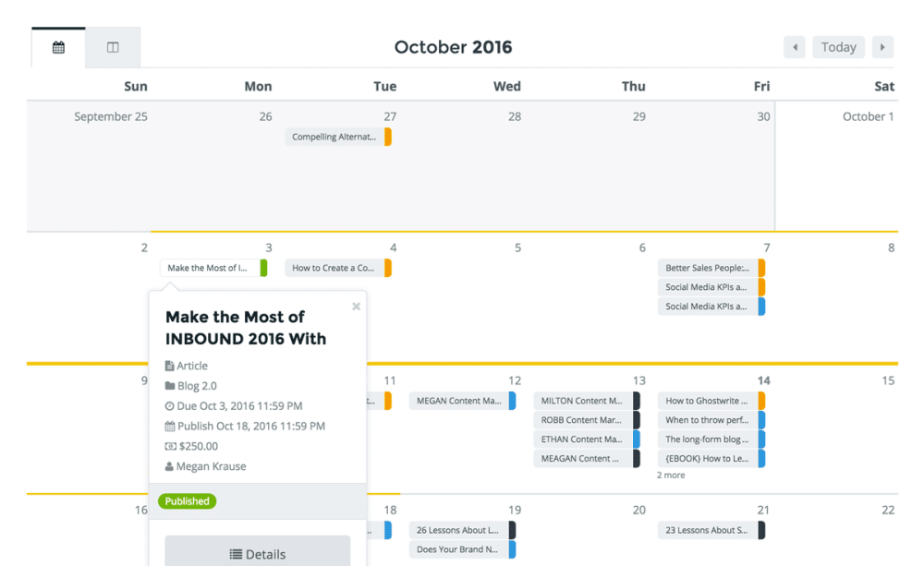
Task: Jump to Today in calendar
Action: [839, 47]
